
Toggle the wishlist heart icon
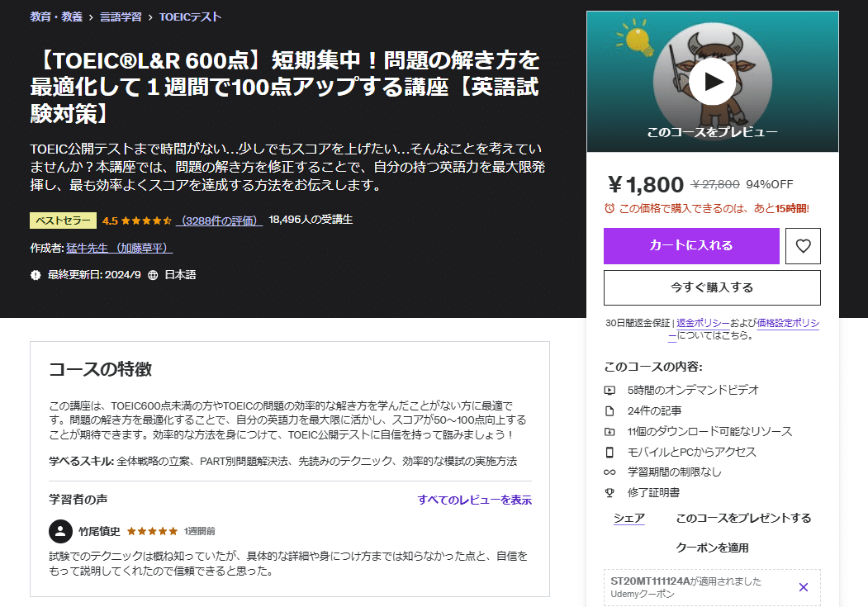pyautogui.click(x=802, y=245)
